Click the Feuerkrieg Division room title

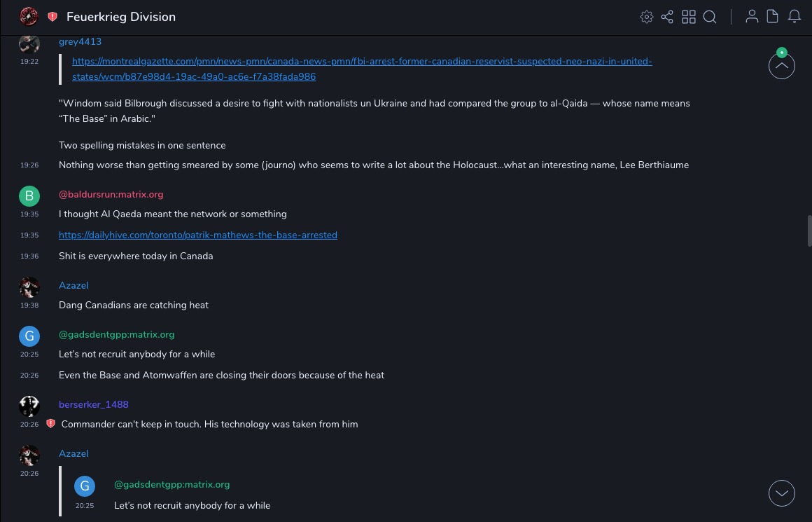pyautogui.click(x=121, y=17)
